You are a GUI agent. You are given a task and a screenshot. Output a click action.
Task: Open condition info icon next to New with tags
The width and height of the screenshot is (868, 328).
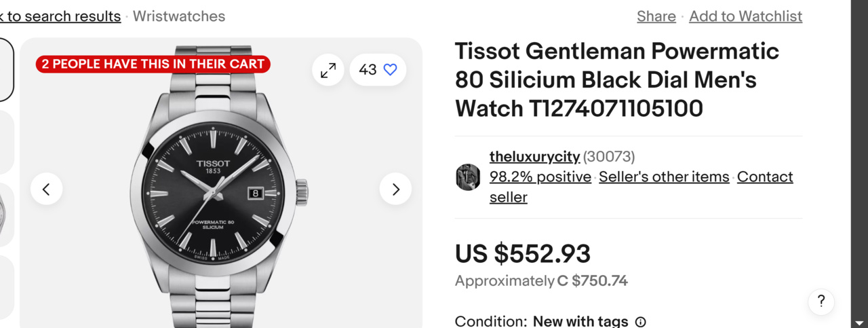640,322
